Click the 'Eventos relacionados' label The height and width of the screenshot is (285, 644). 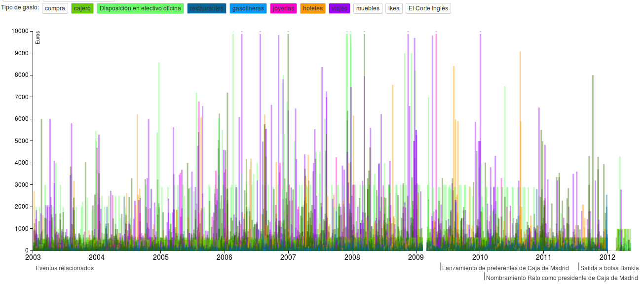pyautogui.click(x=65, y=268)
